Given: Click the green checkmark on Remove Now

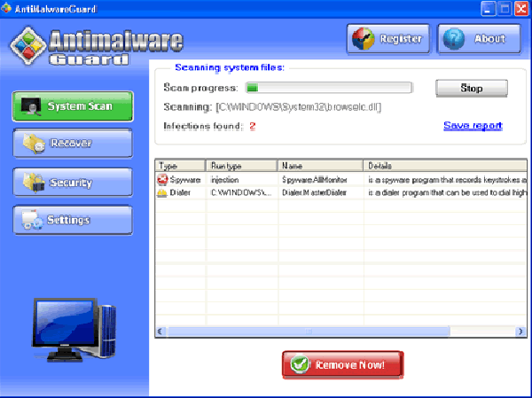Looking at the screenshot, I should tap(300, 364).
